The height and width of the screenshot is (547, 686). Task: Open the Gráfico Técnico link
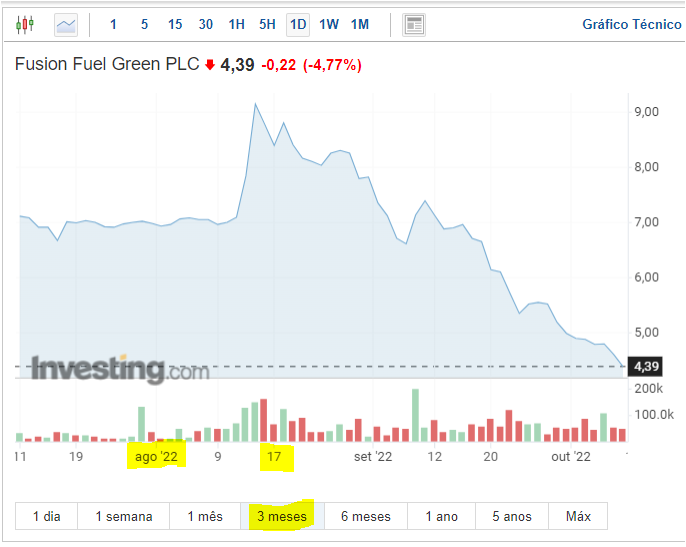pos(632,25)
